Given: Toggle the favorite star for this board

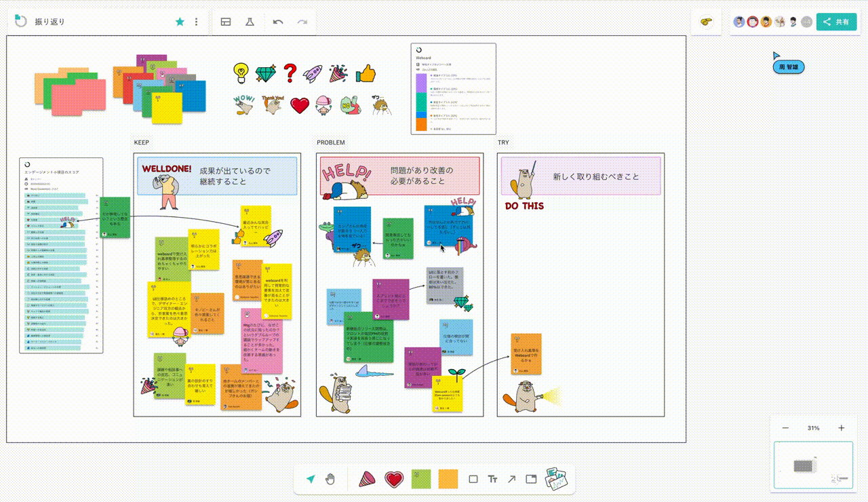Looking at the screenshot, I should coord(180,22).
